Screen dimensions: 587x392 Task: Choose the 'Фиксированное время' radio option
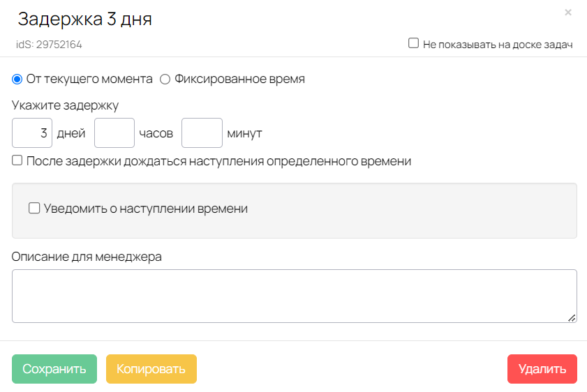pyautogui.click(x=165, y=80)
